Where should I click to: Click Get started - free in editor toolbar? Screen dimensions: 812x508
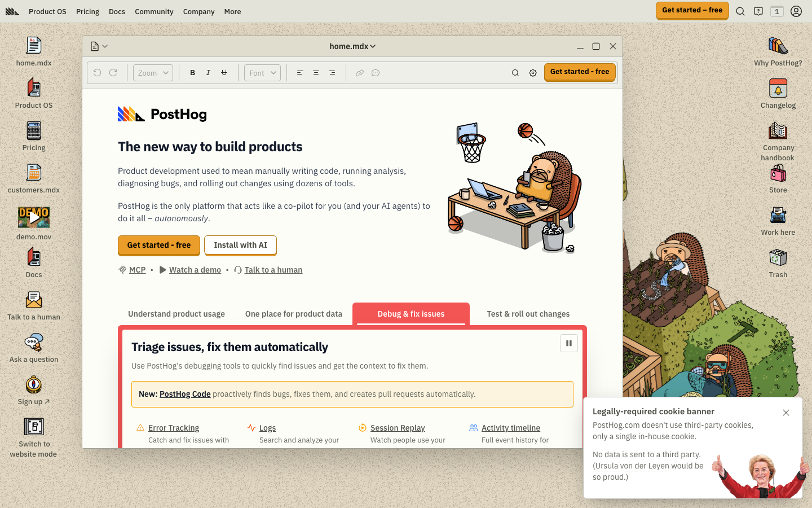[x=580, y=72]
